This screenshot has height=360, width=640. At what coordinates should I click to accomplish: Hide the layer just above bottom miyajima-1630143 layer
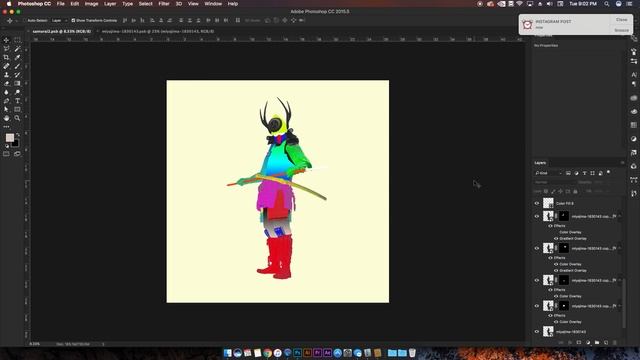[537, 306]
